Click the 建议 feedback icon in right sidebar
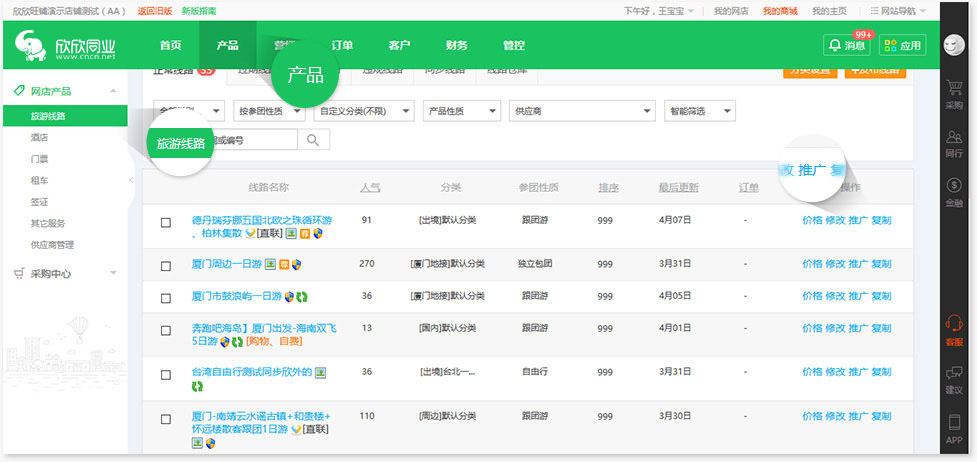The height and width of the screenshot is (462, 977). (953, 378)
